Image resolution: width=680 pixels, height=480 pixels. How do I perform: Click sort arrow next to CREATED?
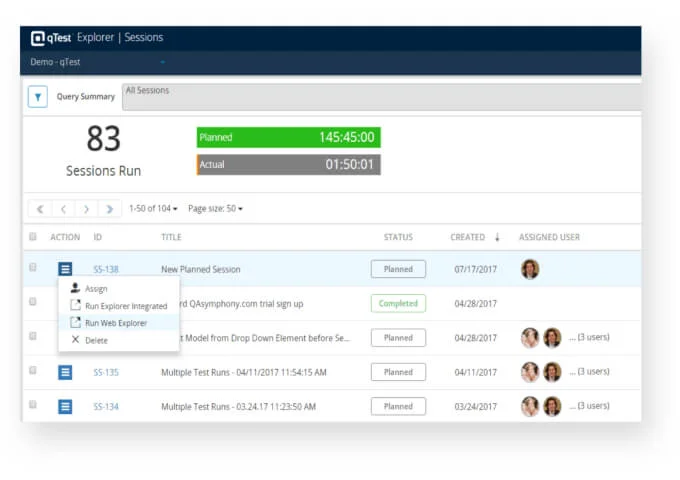click(x=497, y=237)
